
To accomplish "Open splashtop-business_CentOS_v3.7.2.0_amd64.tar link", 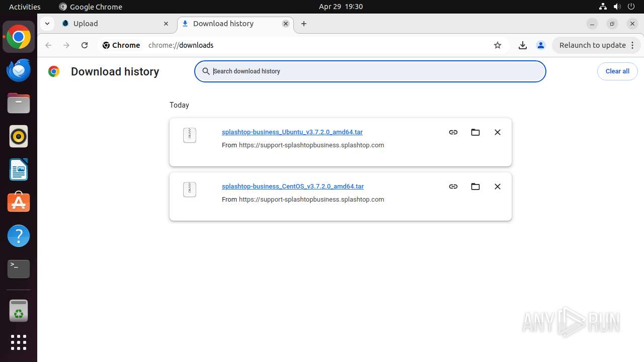I will coord(293,187).
